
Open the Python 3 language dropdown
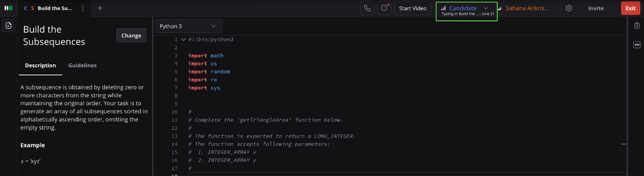189,26
